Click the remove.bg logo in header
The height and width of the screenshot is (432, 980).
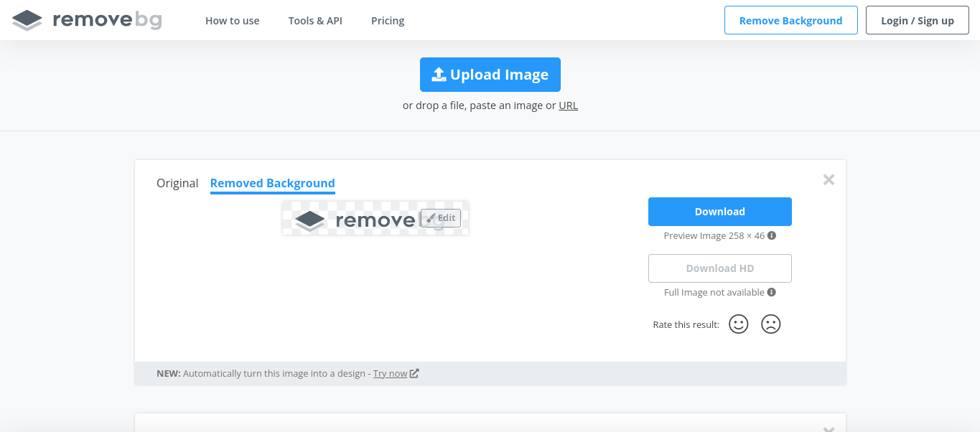coord(87,20)
